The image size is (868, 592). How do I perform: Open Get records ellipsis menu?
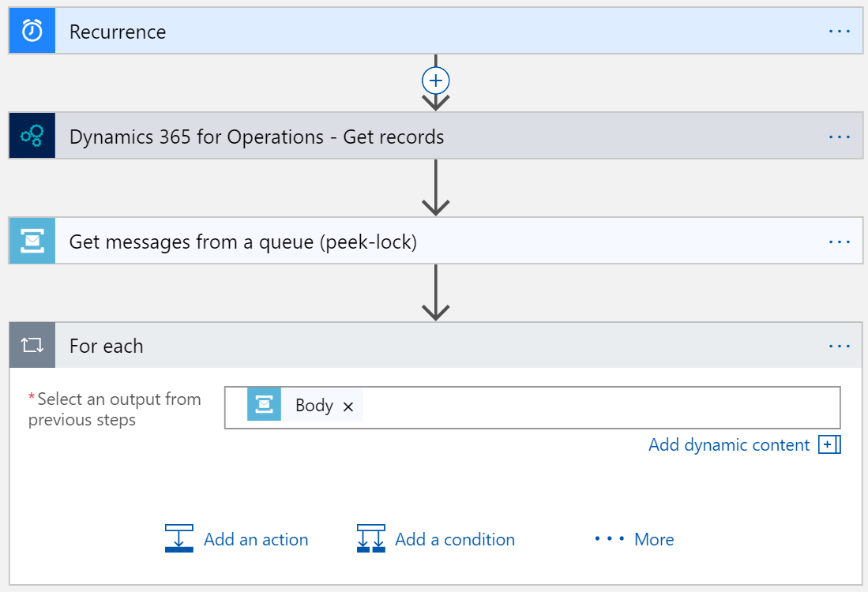point(840,137)
